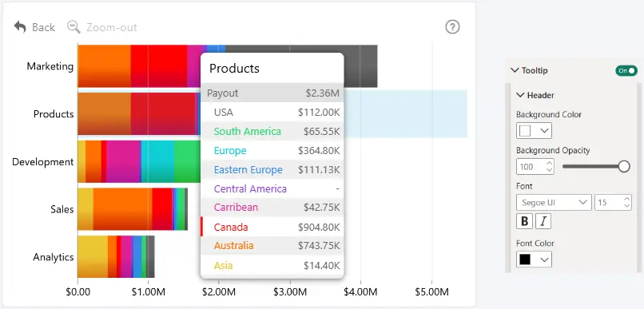Click the Back text button
This screenshot has height=309, width=644.
[43, 27]
